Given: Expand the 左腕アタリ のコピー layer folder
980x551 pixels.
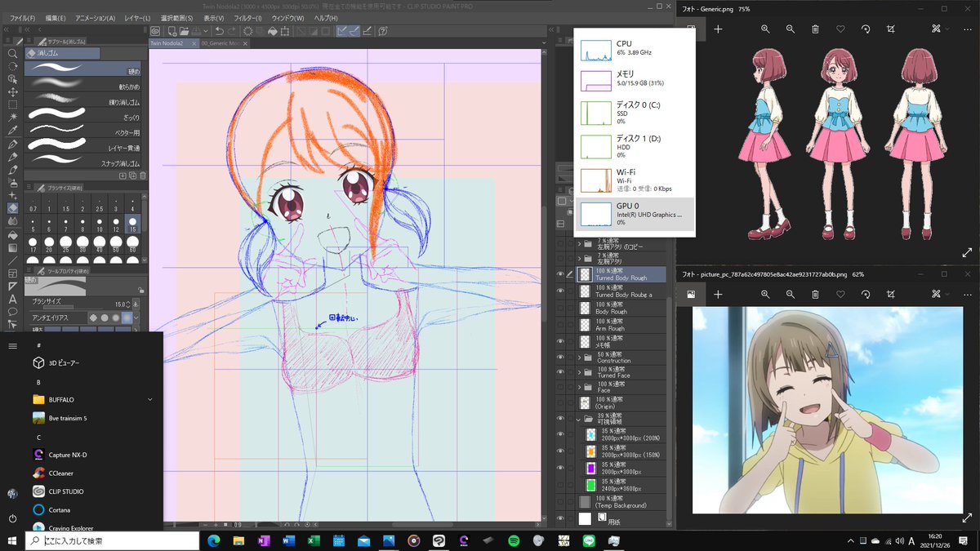Looking at the screenshot, I should (x=581, y=243).
